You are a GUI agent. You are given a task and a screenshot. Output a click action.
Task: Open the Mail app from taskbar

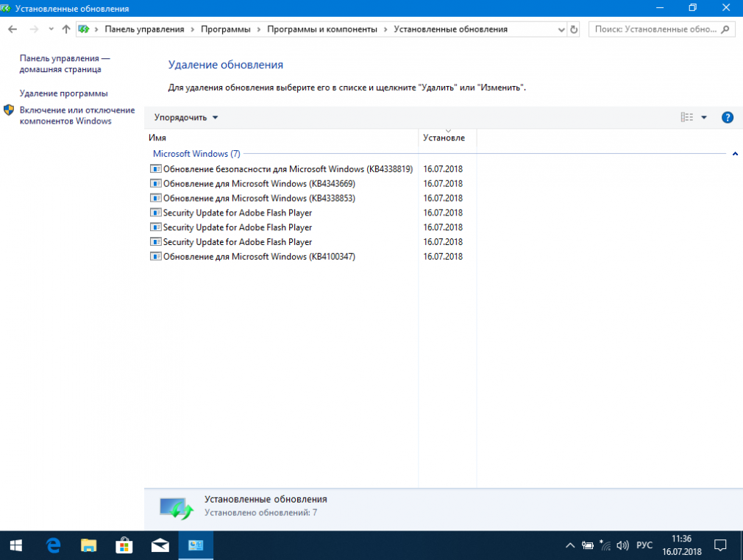coord(160,546)
